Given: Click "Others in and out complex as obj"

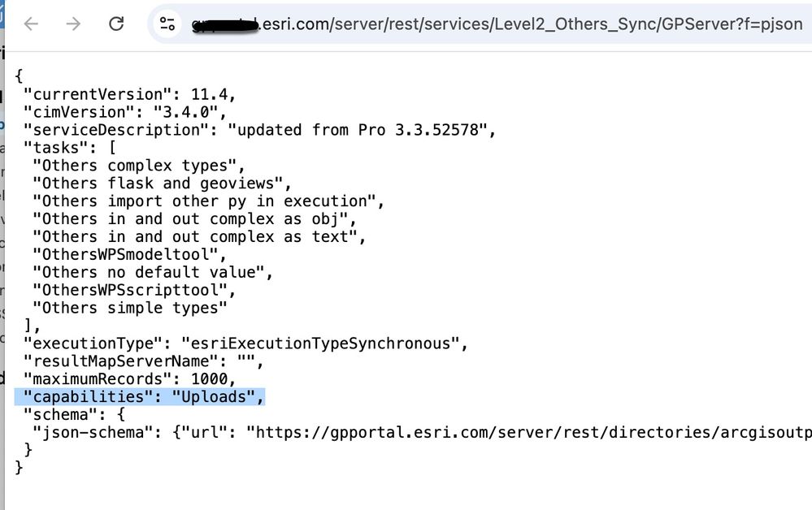Looking at the screenshot, I should (x=193, y=219).
